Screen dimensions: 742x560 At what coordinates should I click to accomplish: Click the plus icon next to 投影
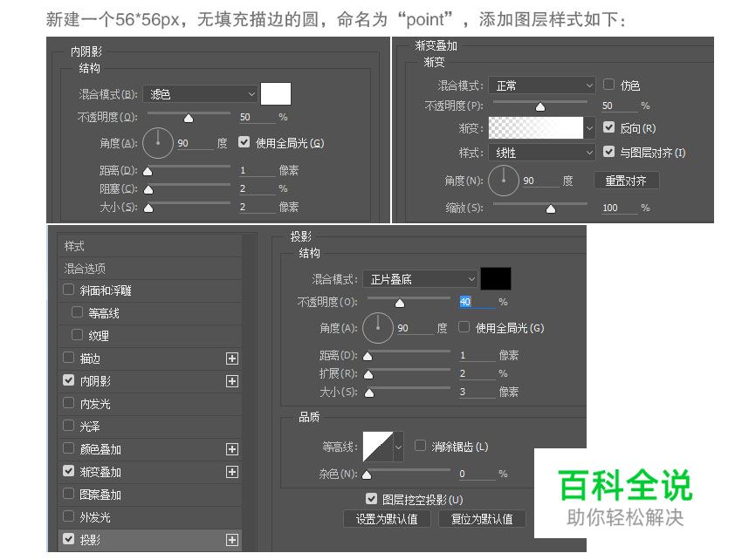pyautogui.click(x=231, y=540)
